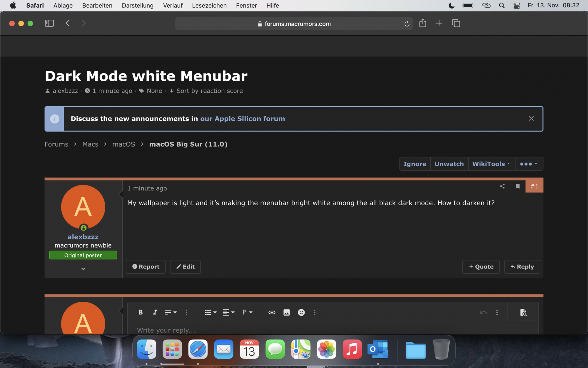Click the post share icon
The image size is (588, 368).
[x=502, y=186]
